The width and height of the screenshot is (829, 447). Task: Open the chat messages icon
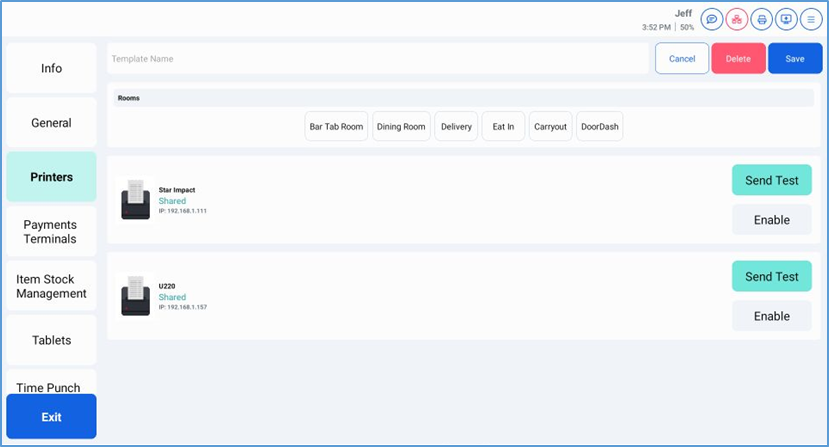click(x=712, y=19)
